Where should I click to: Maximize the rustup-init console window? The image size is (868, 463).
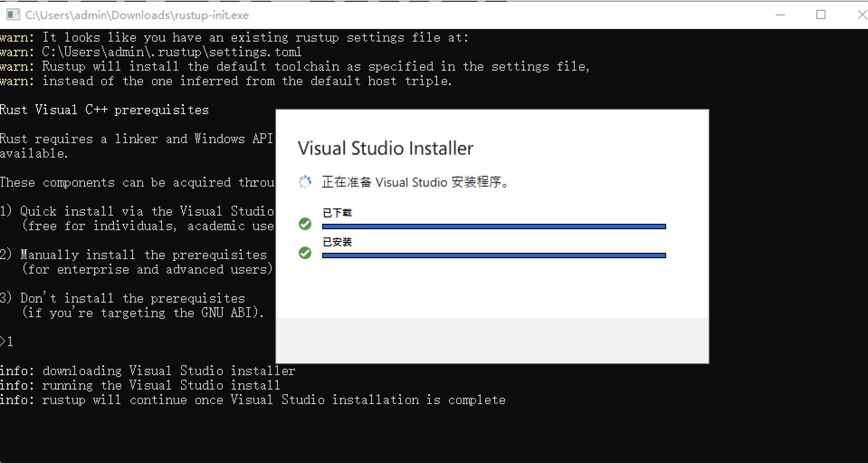[821, 15]
